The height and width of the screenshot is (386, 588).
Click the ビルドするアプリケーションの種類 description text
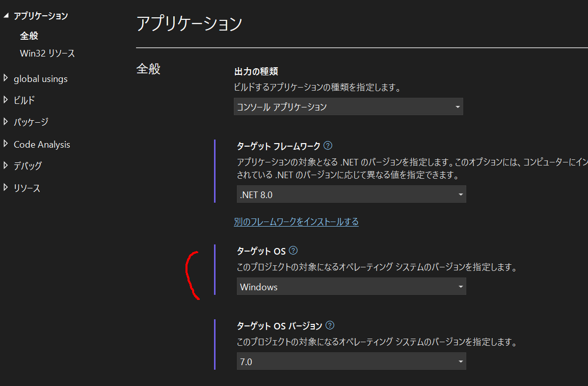(317, 87)
